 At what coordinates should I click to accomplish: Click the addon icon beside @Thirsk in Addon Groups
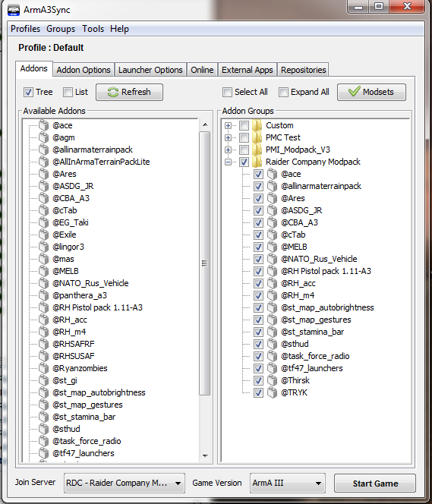[x=273, y=380]
